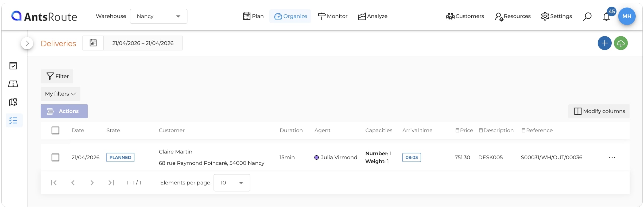The image size is (644, 209).
Task: Open the Organize menu
Action: pyautogui.click(x=290, y=16)
